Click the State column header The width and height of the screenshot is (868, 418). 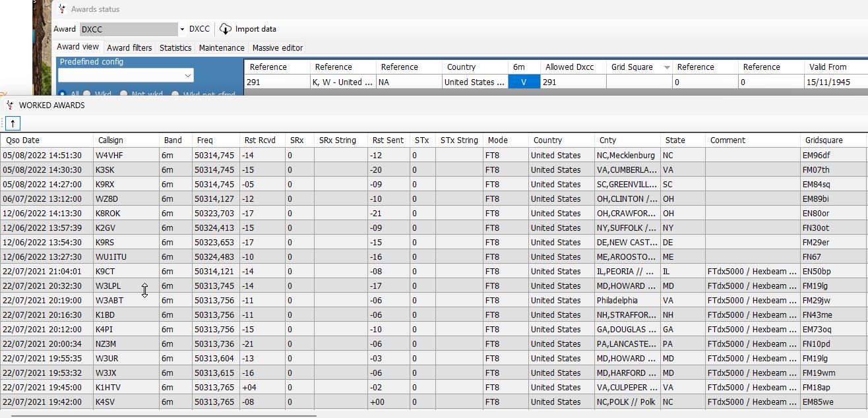[x=683, y=140]
